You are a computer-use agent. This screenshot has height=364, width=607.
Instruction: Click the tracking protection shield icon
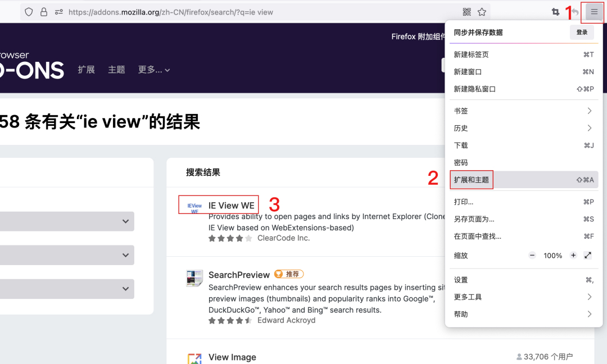coord(29,11)
